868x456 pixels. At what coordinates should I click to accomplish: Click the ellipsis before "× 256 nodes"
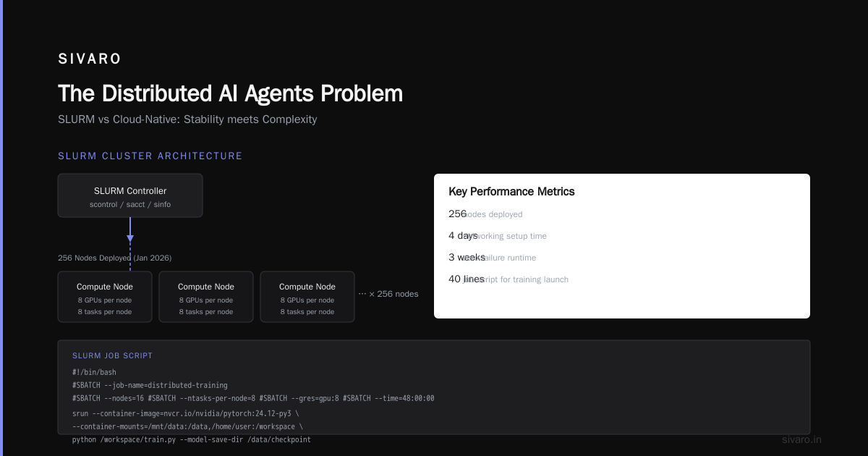pyautogui.click(x=362, y=294)
